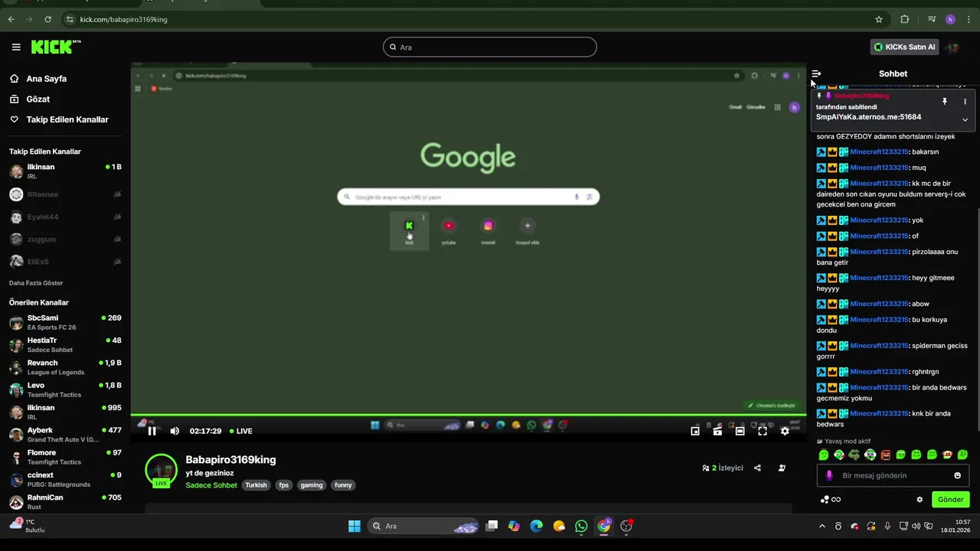The height and width of the screenshot is (551, 980).
Task: Open ilkinsan in followed channels
Action: pos(65,171)
